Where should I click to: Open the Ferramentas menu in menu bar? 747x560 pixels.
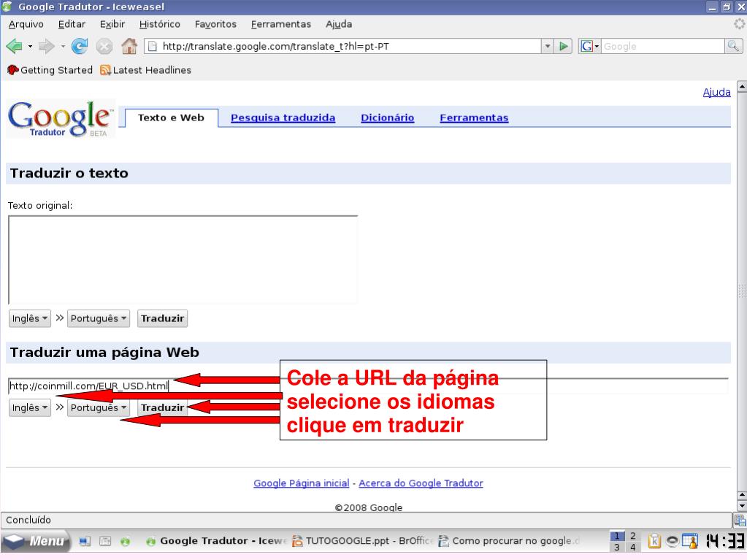coord(280,24)
